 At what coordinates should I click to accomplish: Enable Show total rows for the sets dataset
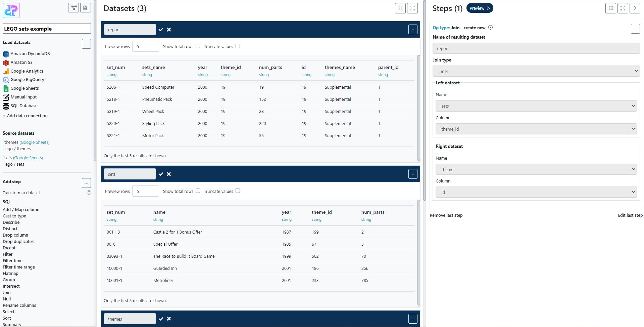tap(198, 191)
